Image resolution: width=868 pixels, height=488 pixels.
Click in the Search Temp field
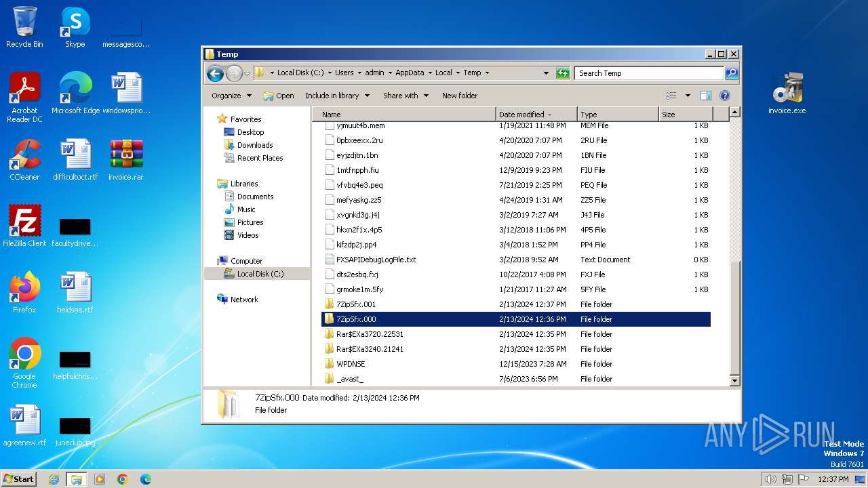[649, 73]
